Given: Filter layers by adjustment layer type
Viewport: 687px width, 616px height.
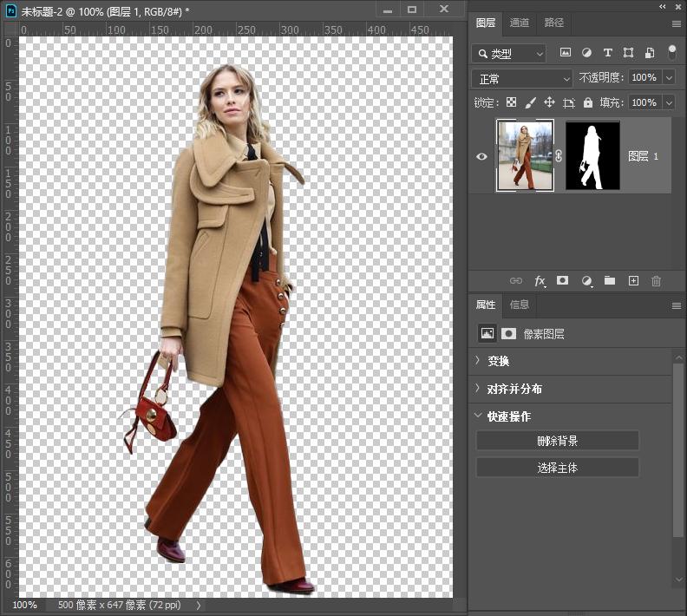Looking at the screenshot, I should pyautogui.click(x=586, y=53).
